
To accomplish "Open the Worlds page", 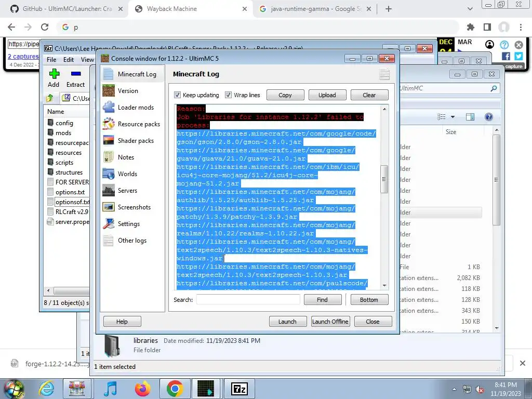I will (x=128, y=174).
